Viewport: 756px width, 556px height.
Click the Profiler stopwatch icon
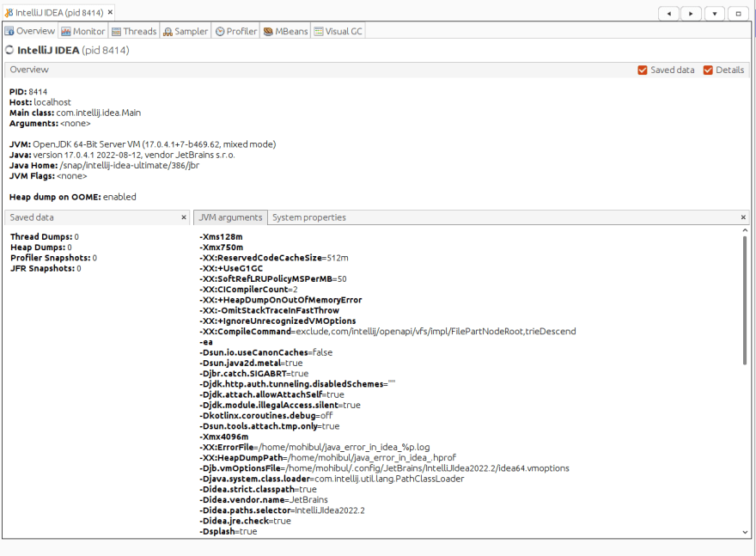point(220,32)
